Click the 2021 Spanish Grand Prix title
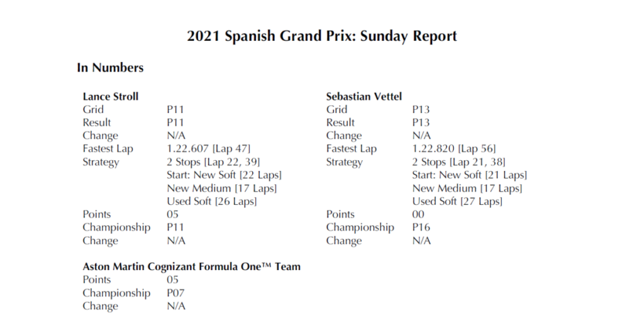The width and height of the screenshot is (644, 328). coord(321,36)
